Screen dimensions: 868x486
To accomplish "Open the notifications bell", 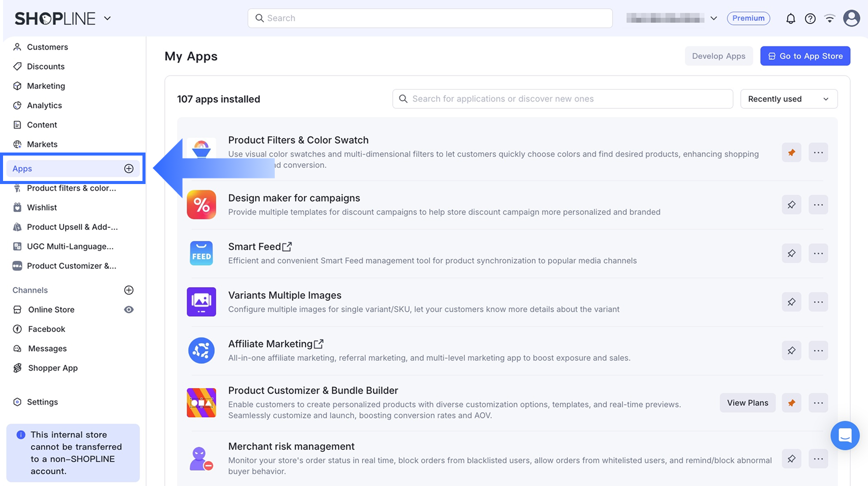I will point(791,19).
